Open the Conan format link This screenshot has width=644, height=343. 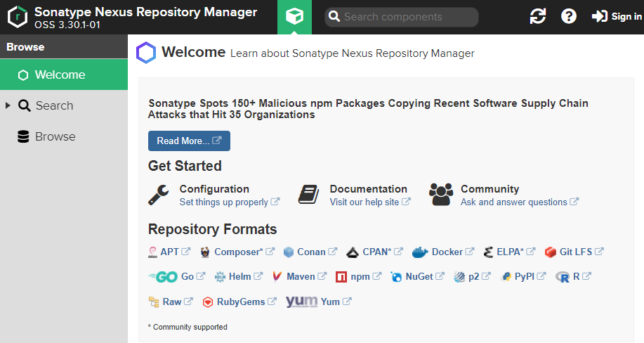point(317,252)
